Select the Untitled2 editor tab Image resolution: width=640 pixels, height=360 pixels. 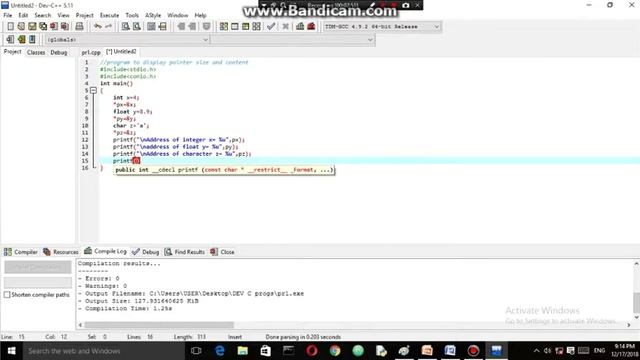pos(121,52)
